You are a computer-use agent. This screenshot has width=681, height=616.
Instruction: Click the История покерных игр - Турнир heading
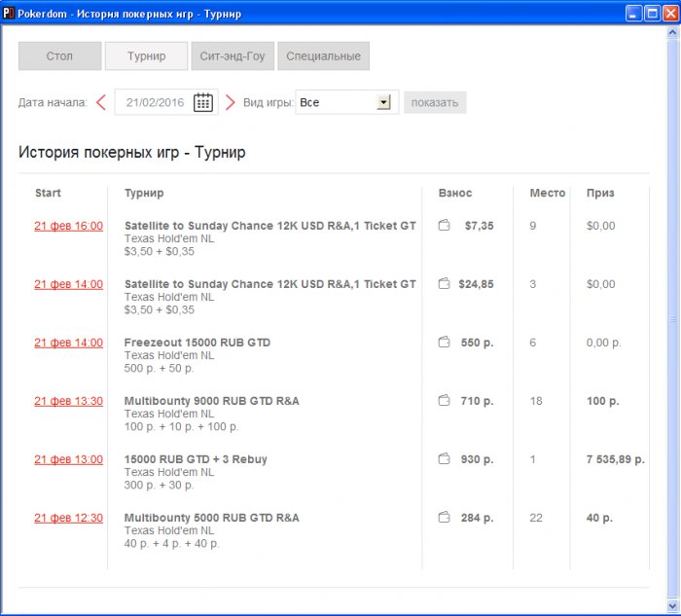point(132,153)
